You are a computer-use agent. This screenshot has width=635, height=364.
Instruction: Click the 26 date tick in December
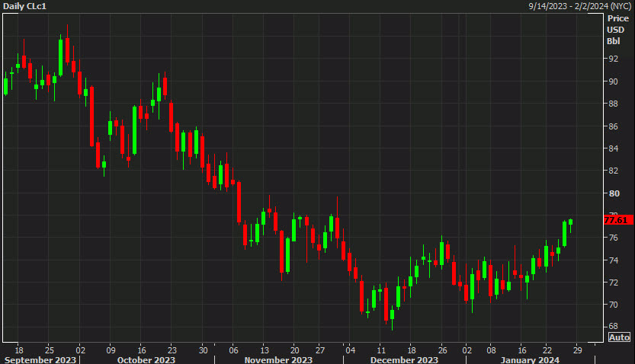point(443,350)
